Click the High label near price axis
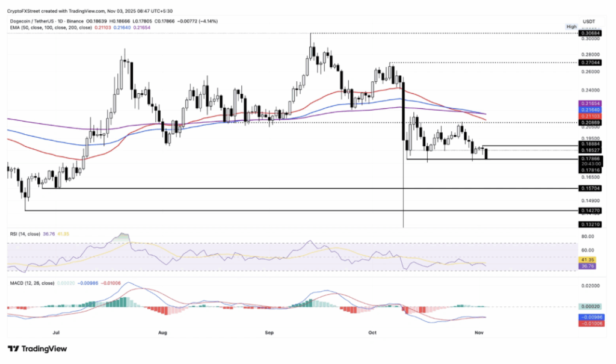This screenshot has width=616, height=364. (571, 26)
